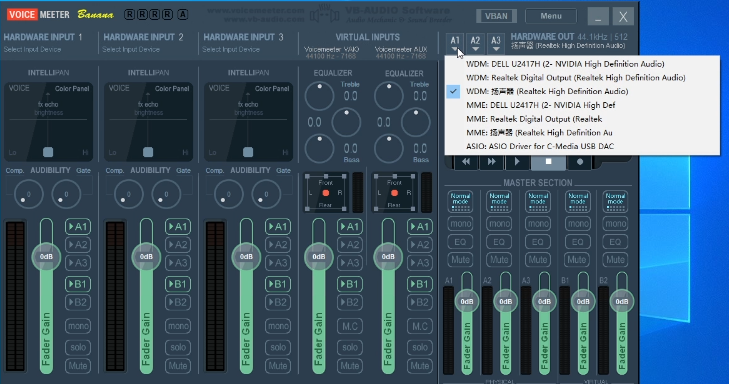The width and height of the screenshot is (729, 384).
Task: Open the Menu button
Action: pyautogui.click(x=551, y=16)
